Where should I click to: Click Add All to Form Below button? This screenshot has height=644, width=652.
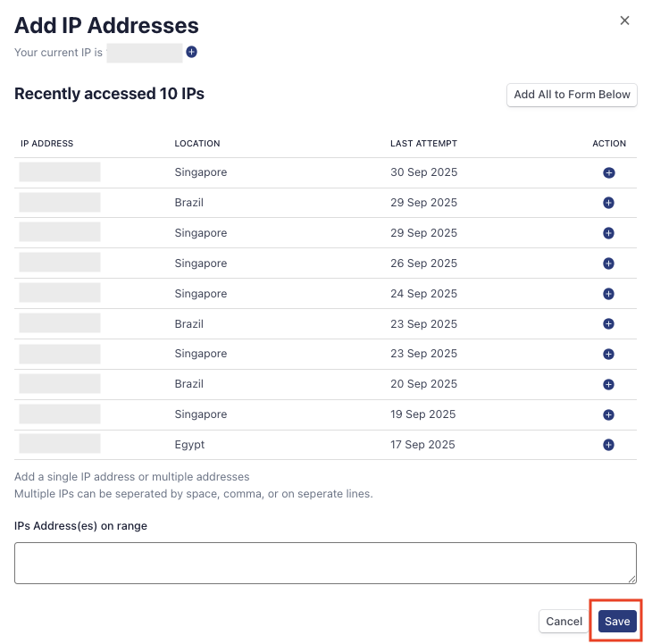coord(572,95)
